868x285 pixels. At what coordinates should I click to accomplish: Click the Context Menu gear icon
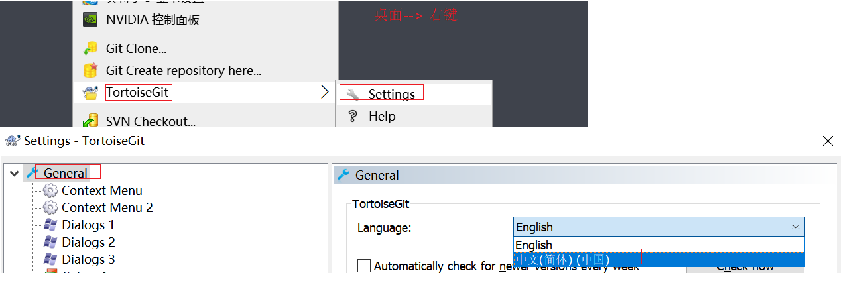50,190
